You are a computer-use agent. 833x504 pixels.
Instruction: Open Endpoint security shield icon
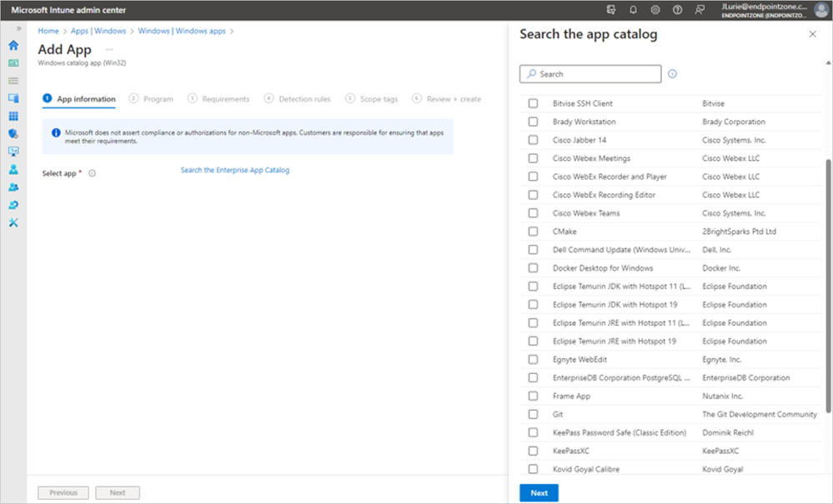tap(13, 133)
